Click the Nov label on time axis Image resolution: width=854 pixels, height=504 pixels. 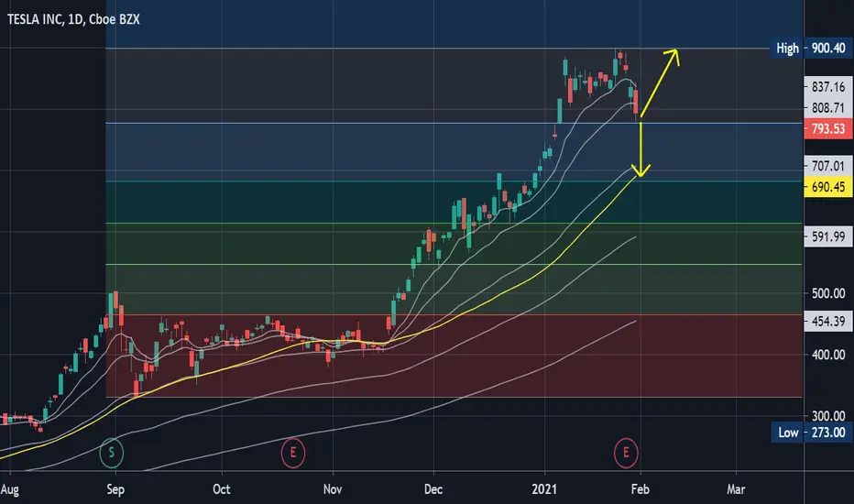pos(333,489)
